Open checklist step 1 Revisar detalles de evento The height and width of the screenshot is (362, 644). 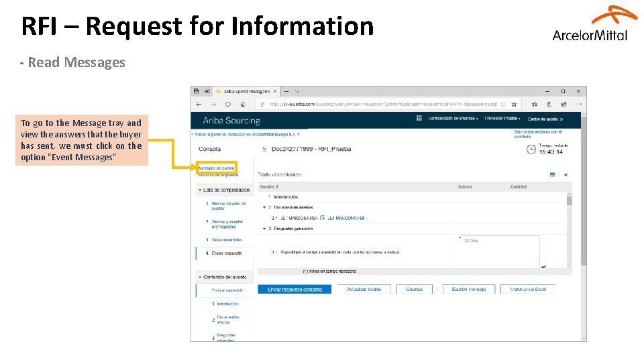[228, 206]
